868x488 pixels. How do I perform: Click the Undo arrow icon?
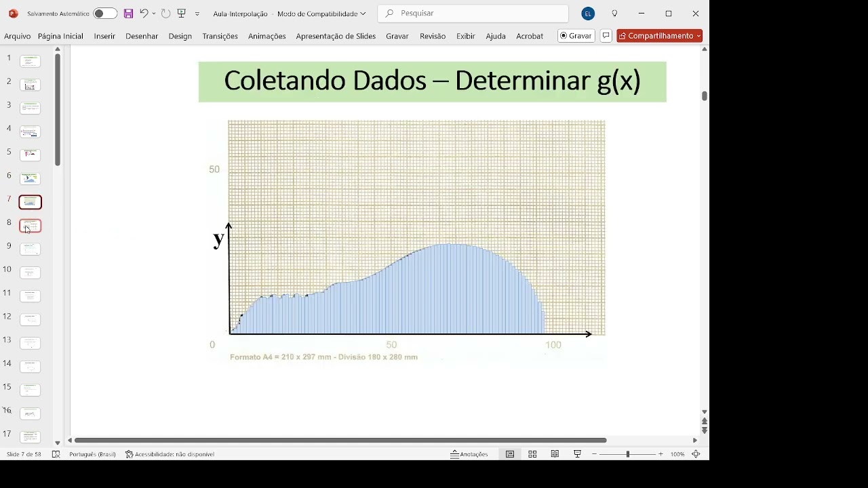[x=144, y=14]
